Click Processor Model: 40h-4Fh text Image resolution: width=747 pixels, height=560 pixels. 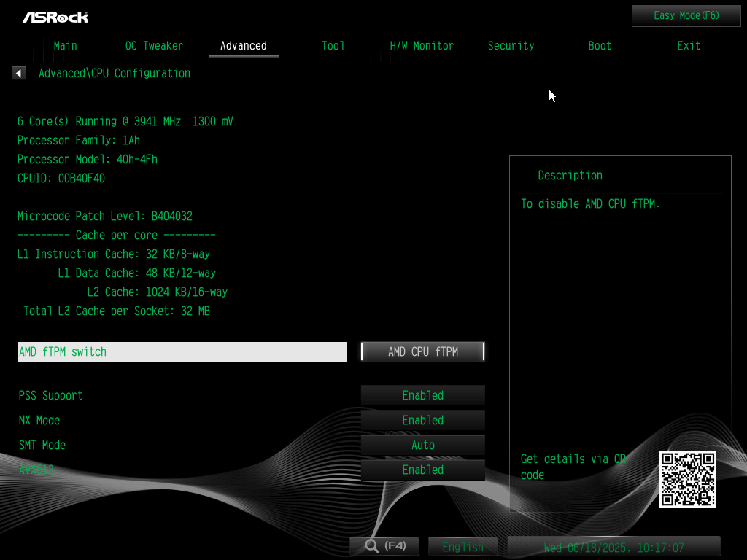click(88, 160)
